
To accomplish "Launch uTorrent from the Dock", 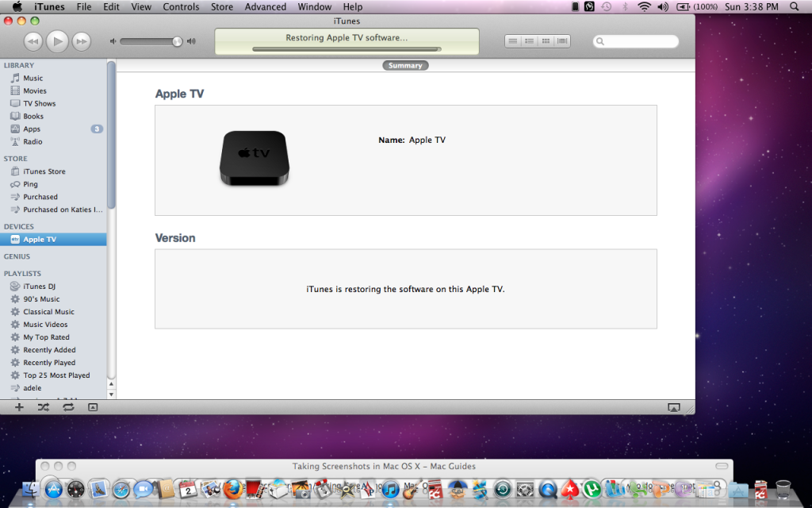I will coord(592,489).
